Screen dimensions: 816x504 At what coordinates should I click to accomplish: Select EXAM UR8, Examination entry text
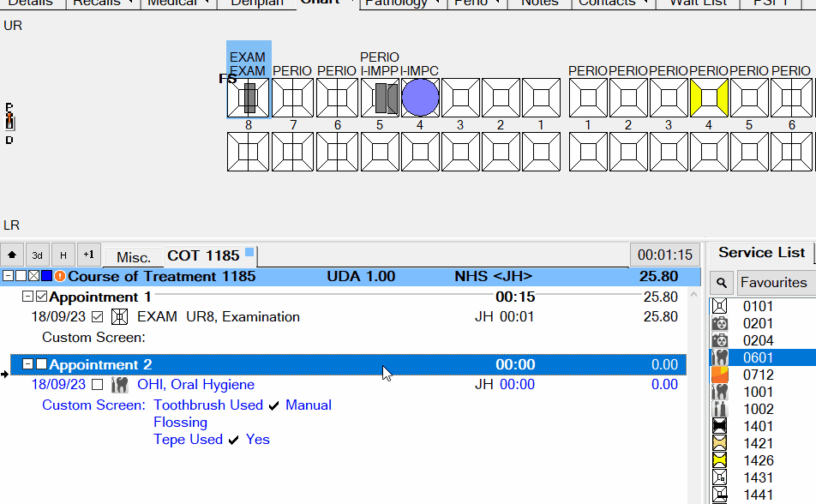click(x=219, y=317)
